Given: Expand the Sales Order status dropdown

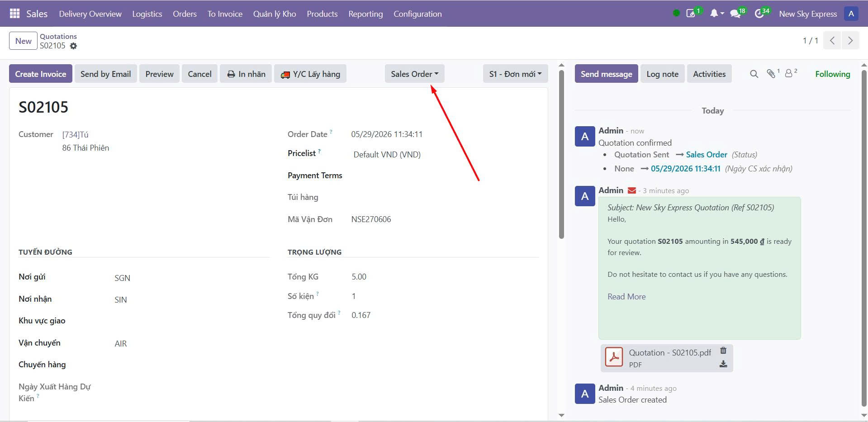Looking at the screenshot, I should [x=414, y=74].
